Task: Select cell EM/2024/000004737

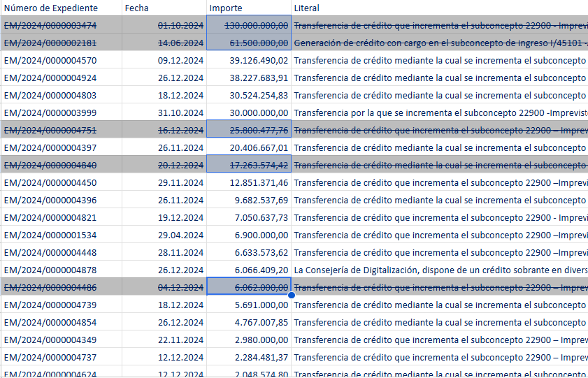Action: click(61, 358)
